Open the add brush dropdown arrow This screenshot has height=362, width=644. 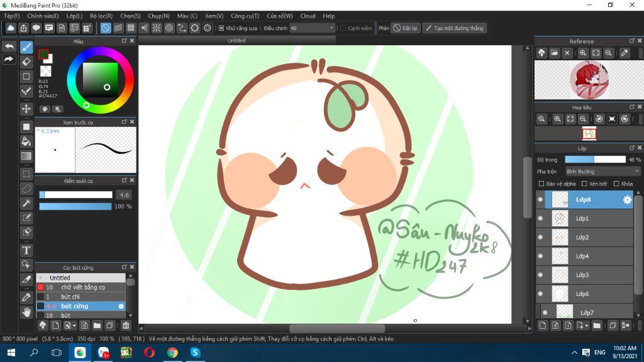point(74,326)
